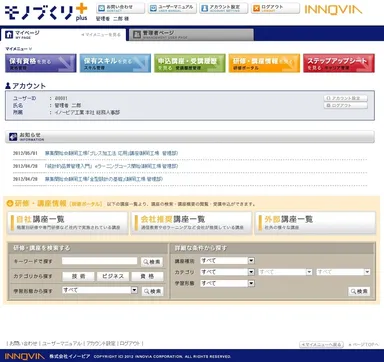The height and width of the screenshot is (362, 384).
Task: Open the 研修・講座情報 orange banner
Action: pos(264,63)
